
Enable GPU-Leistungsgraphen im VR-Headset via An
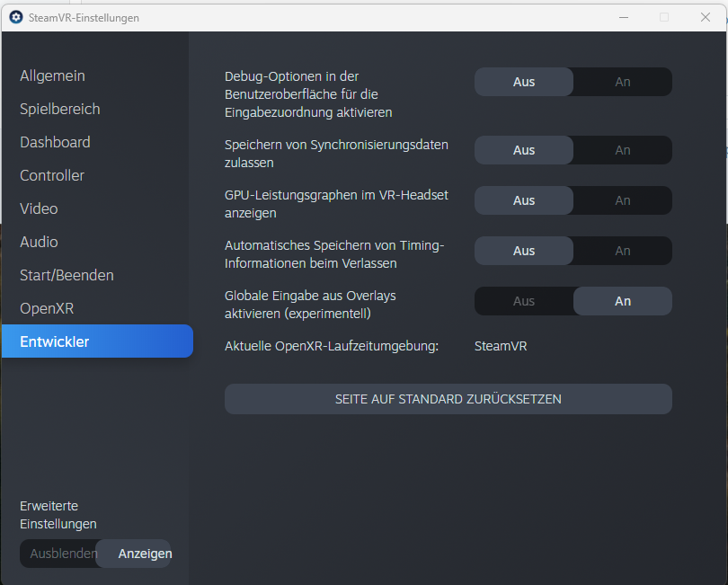(622, 200)
